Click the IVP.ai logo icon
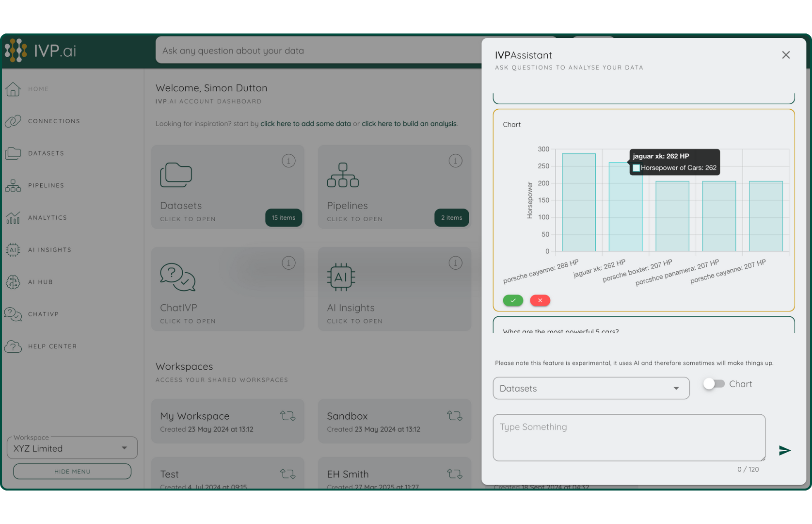Screen dimensions: 812x524 point(16,50)
